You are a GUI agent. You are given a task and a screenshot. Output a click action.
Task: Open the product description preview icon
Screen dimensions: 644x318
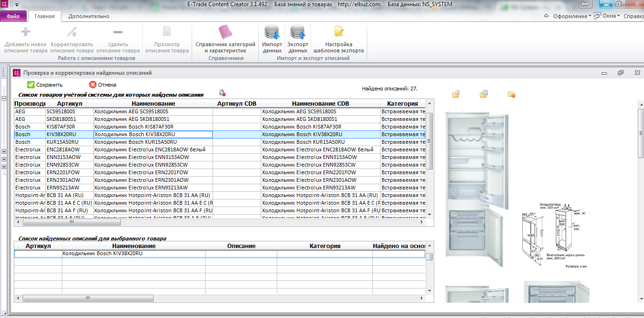point(167,32)
